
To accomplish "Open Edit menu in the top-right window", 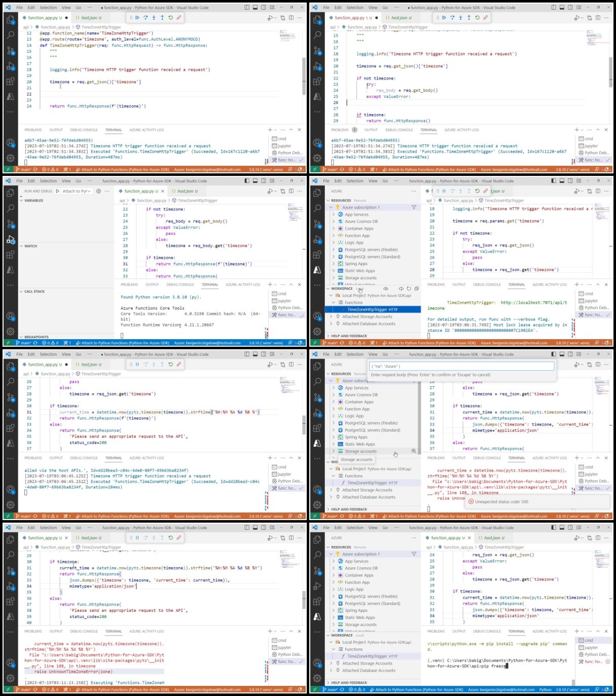I will [x=338, y=8].
